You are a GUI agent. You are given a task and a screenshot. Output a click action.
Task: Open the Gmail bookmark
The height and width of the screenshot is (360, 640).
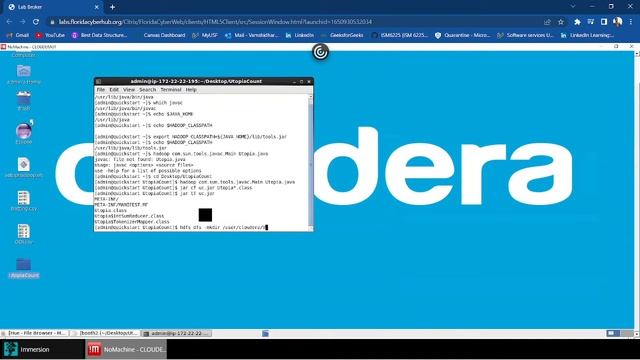(x=18, y=35)
